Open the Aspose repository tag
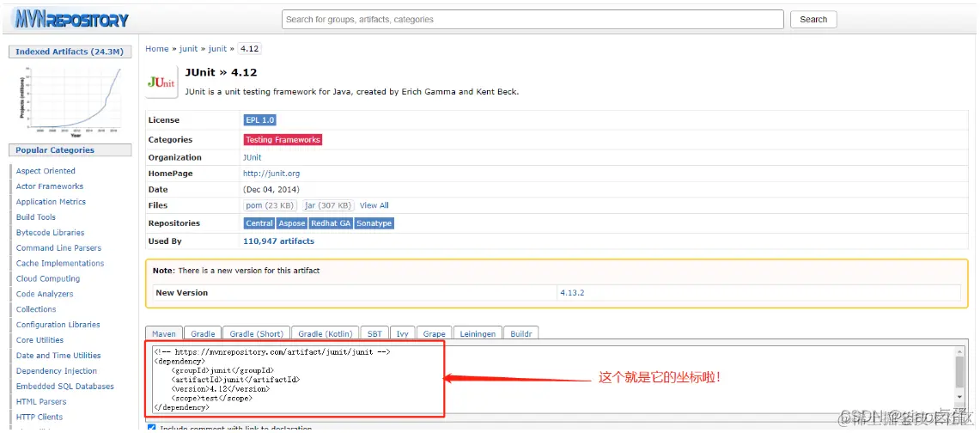 tap(291, 223)
